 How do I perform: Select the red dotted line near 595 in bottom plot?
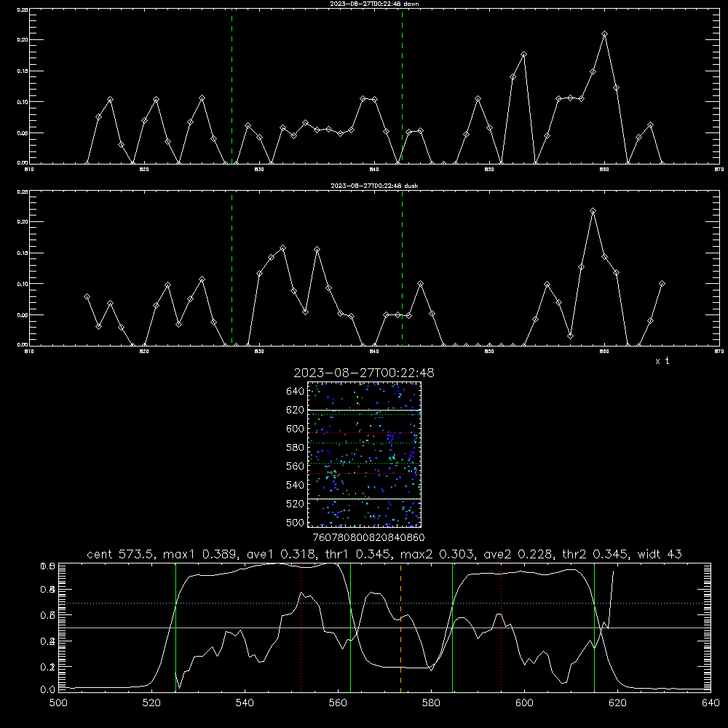point(501,628)
